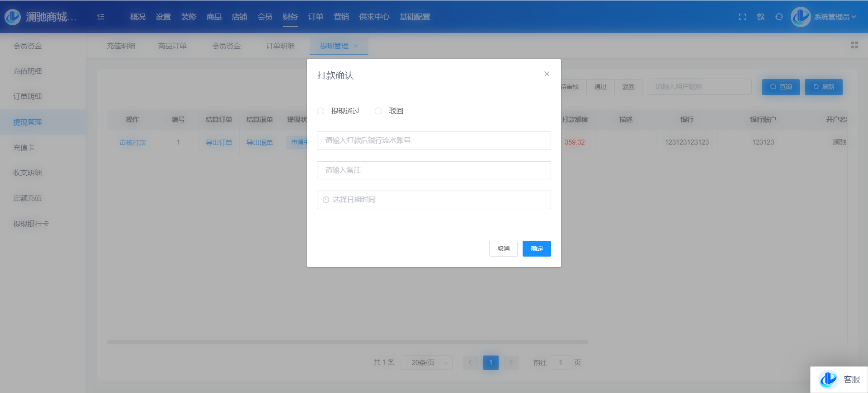Click the bank serial number input field

(434, 140)
